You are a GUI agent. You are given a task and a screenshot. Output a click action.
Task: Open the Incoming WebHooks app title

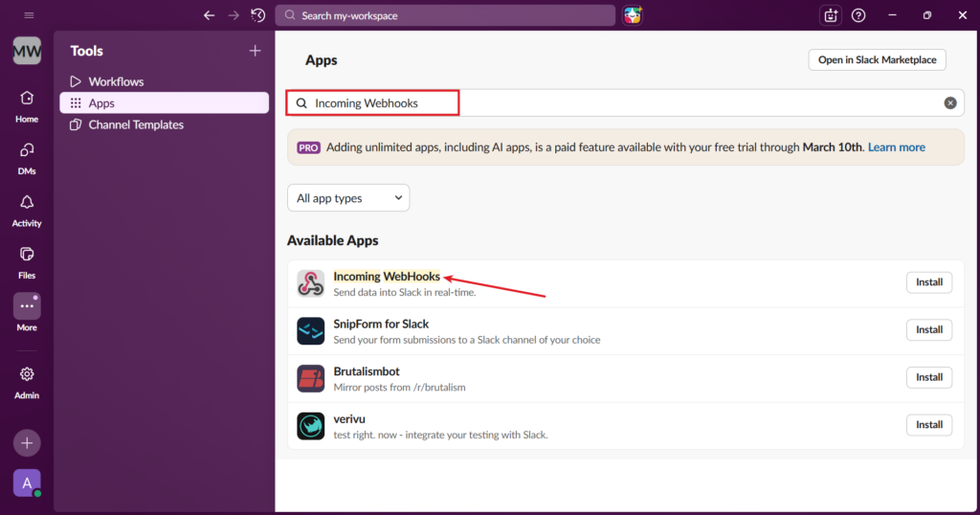(387, 277)
